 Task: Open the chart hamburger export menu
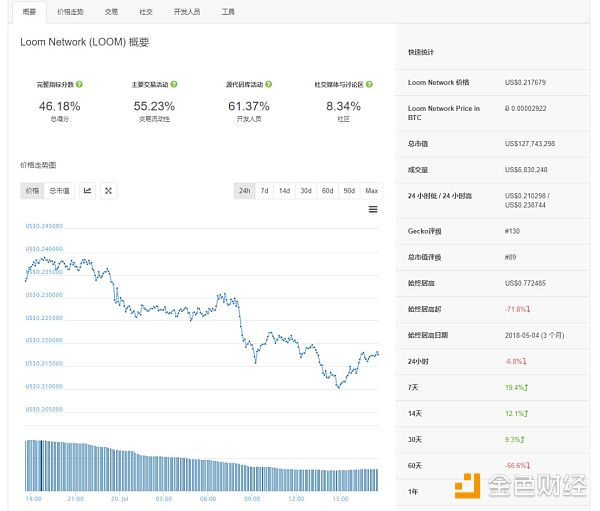(373, 209)
